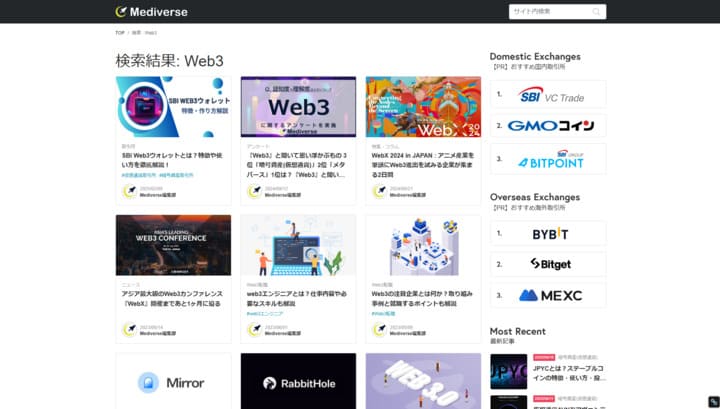Open the Web3 survey article thumbnail
720x409 pixels.
(x=298, y=106)
